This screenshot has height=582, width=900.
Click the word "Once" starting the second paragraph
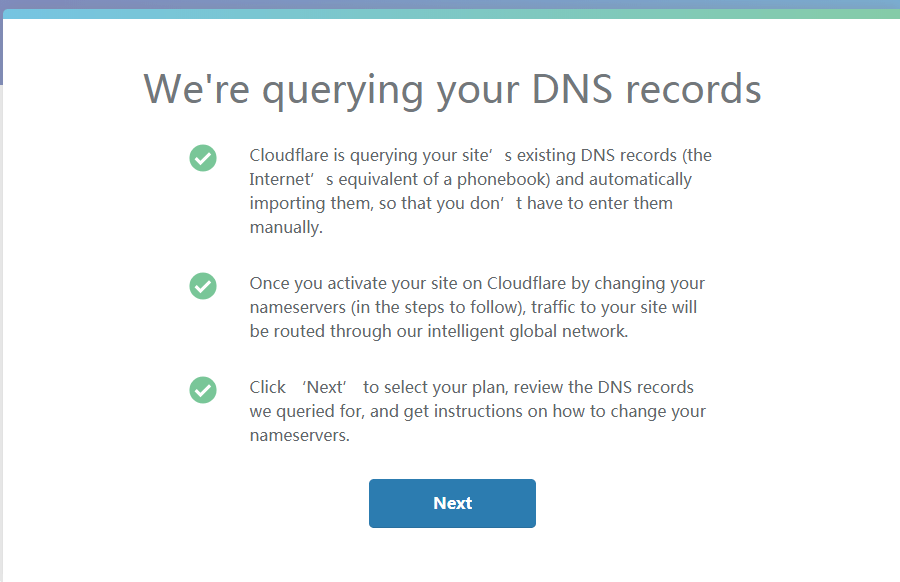coord(269,283)
